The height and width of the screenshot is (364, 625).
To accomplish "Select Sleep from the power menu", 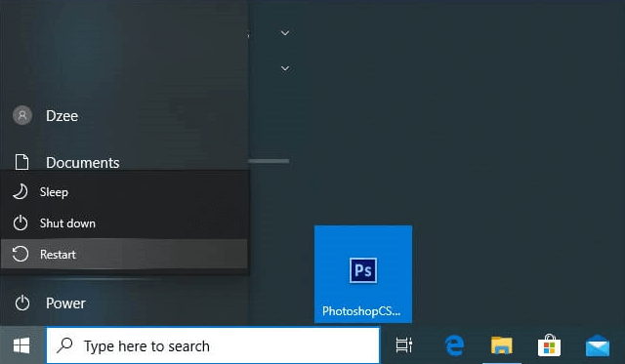I will tap(124, 192).
